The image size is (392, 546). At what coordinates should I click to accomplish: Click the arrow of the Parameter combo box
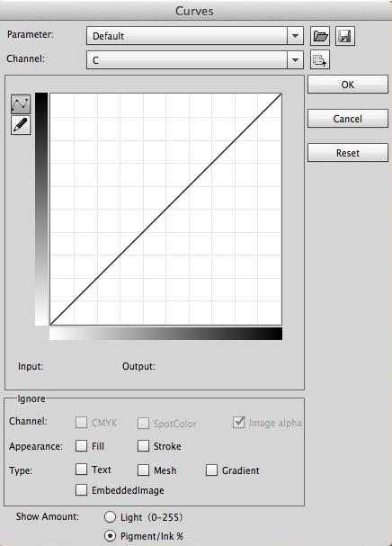[x=295, y=35]
